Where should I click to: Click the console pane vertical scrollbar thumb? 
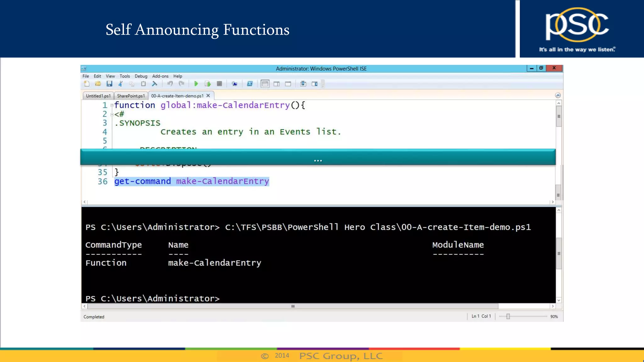pos(559,253)
